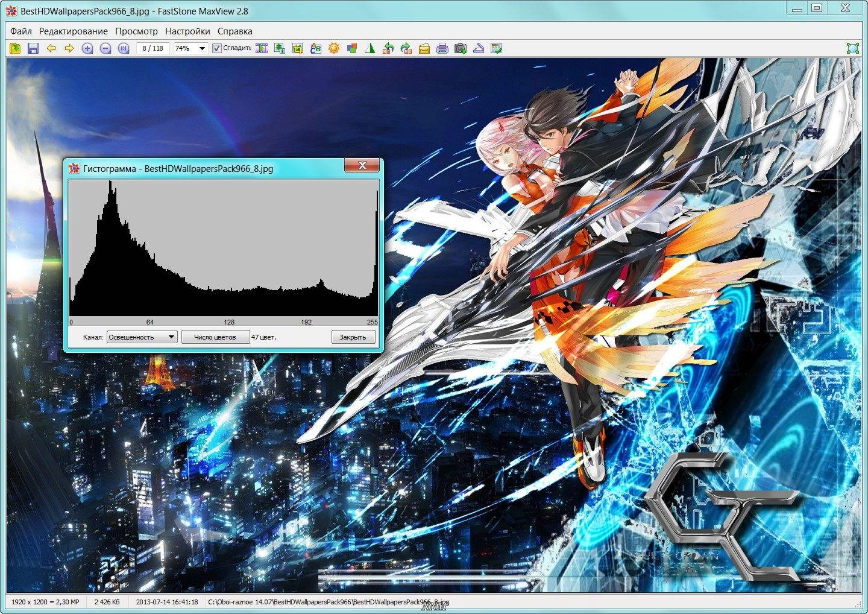This screenshot has height=614, width=868.
Task: Rotate image right icon
Action: point(406,48)
